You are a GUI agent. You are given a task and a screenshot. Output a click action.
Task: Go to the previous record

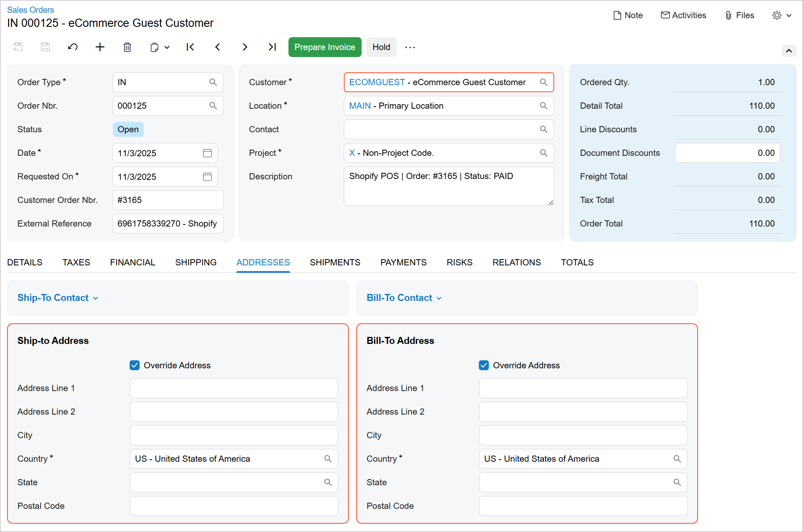pos(217,47)
